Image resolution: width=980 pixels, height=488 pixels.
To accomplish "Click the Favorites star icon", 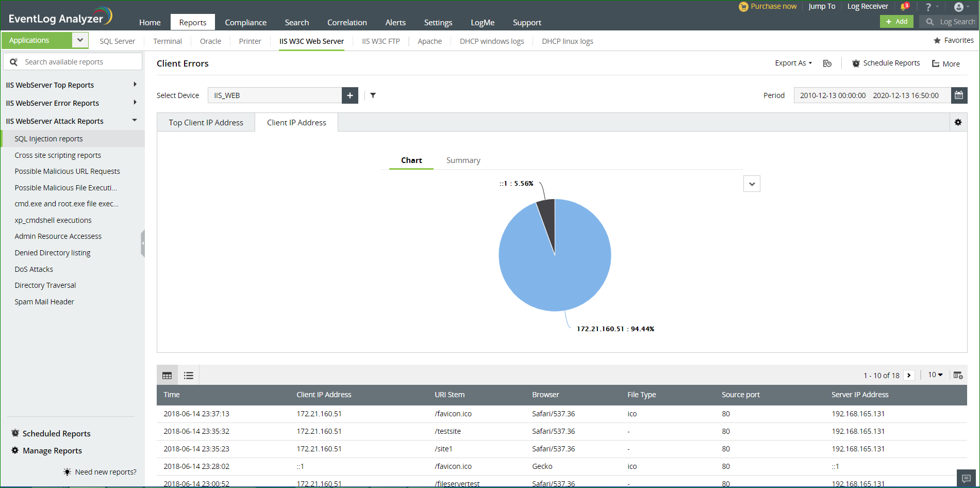I will click(x=937, y=40).
